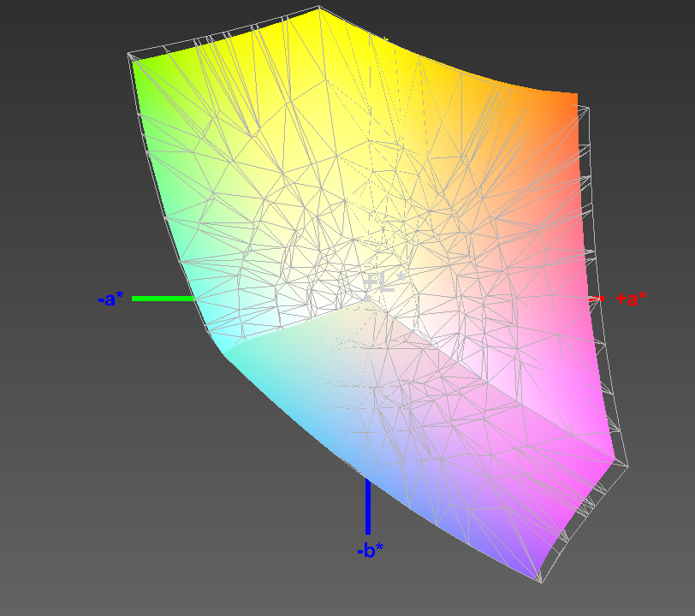695x616 pixels.
Task: Click the 3D color gamut solid
Action: (x=377, y=293)
